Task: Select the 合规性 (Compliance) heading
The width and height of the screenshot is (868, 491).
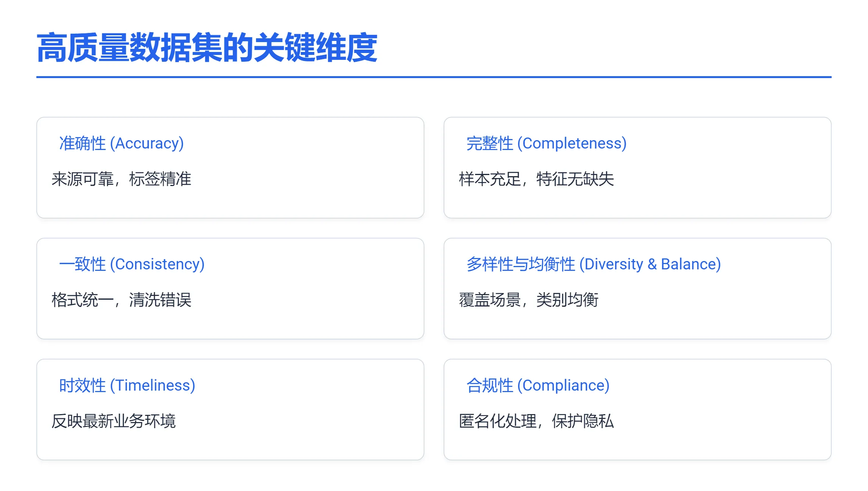Action: [538, 385]
